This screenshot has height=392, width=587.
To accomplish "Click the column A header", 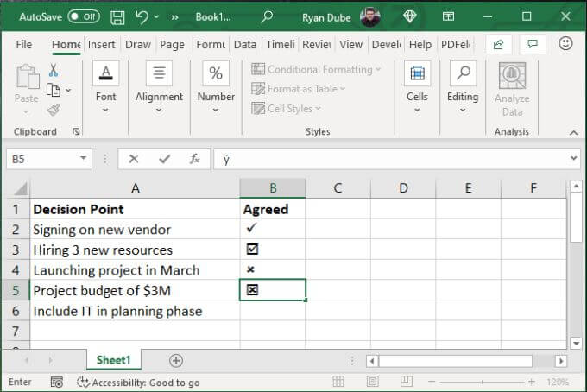I will pos(135,188).
